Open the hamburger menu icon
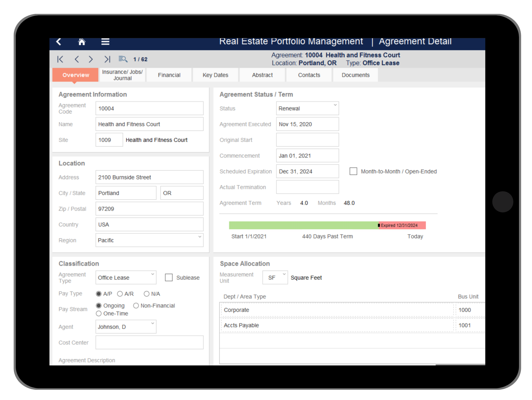 pos(105,42)
